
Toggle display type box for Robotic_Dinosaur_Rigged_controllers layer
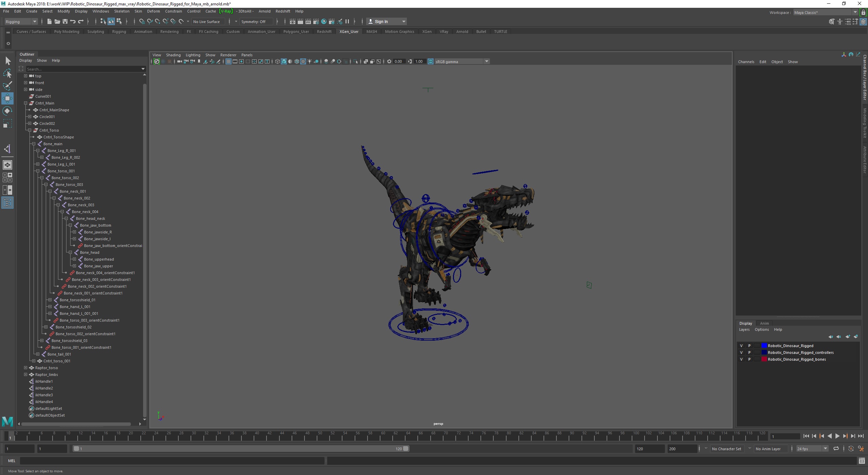[x=757, y=353]
